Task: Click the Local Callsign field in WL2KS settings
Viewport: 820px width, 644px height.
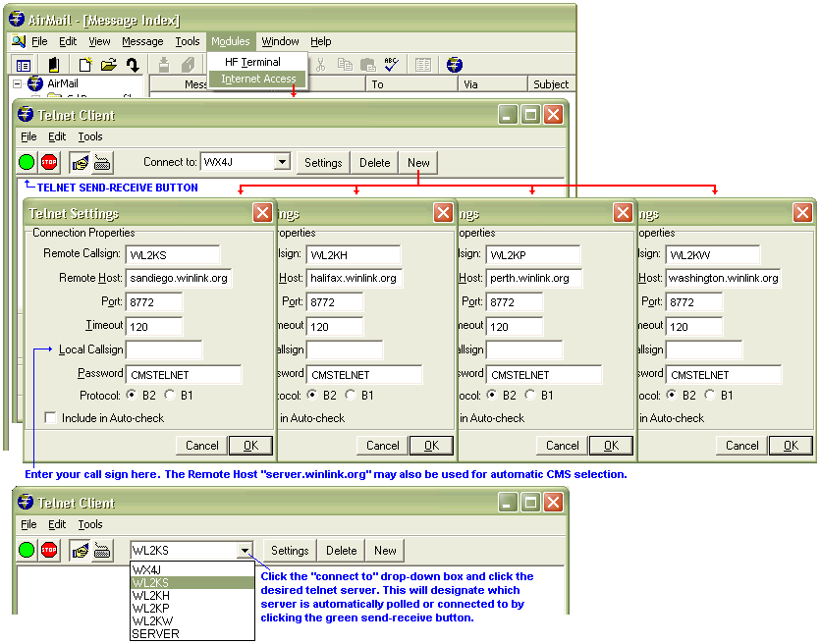Action: point(164,350)
